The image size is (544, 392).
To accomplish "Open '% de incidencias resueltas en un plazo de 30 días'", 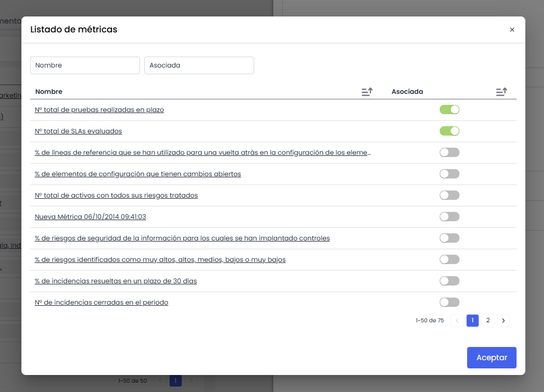I will click(x=115, y=281).
